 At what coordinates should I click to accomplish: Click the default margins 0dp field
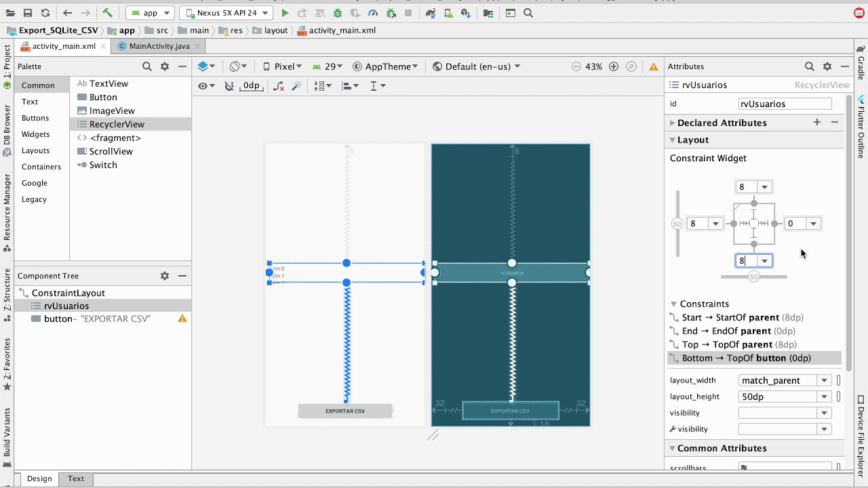click(x=251, y=86)
